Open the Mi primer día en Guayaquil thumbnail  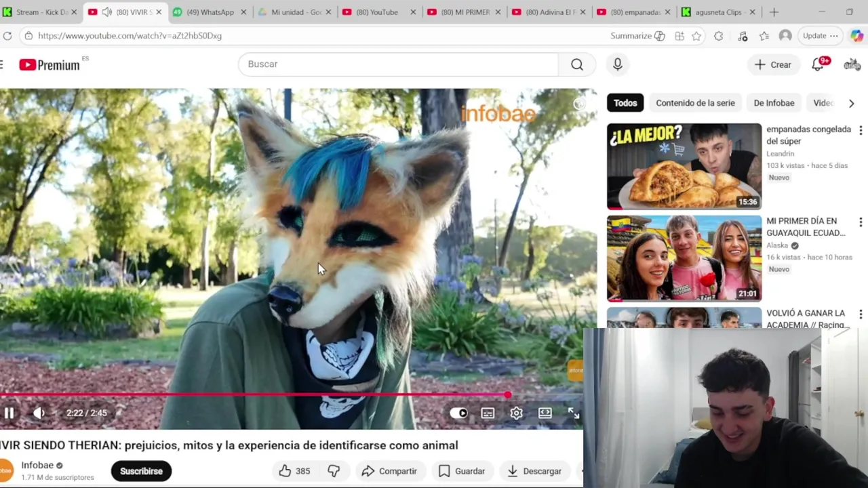[x=684, y=258]
